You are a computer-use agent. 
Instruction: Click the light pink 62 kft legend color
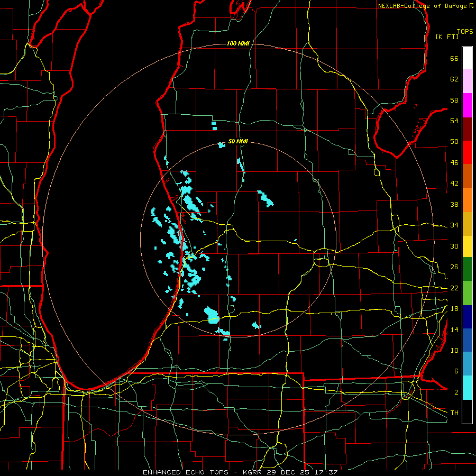coord(467,81)
